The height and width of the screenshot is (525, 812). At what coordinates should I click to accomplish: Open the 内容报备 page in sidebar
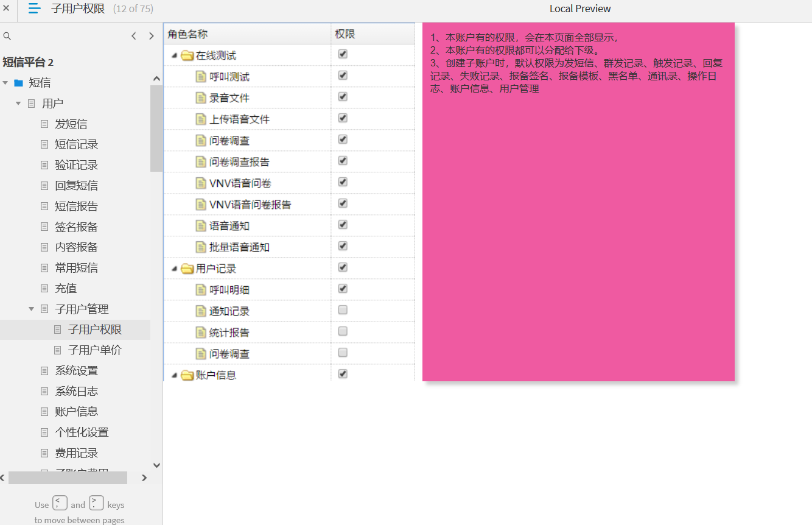click(x=77, y=247)
